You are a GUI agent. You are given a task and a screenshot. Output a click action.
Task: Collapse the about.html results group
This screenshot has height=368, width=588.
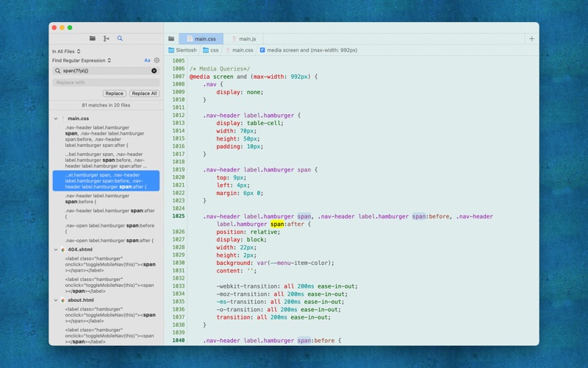56,300
